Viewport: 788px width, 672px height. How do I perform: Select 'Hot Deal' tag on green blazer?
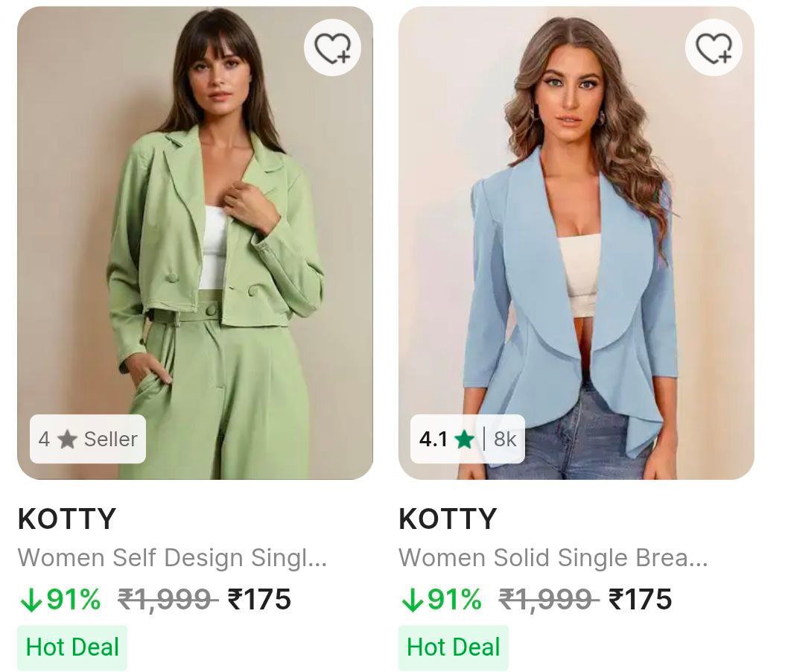pos(72,647)
